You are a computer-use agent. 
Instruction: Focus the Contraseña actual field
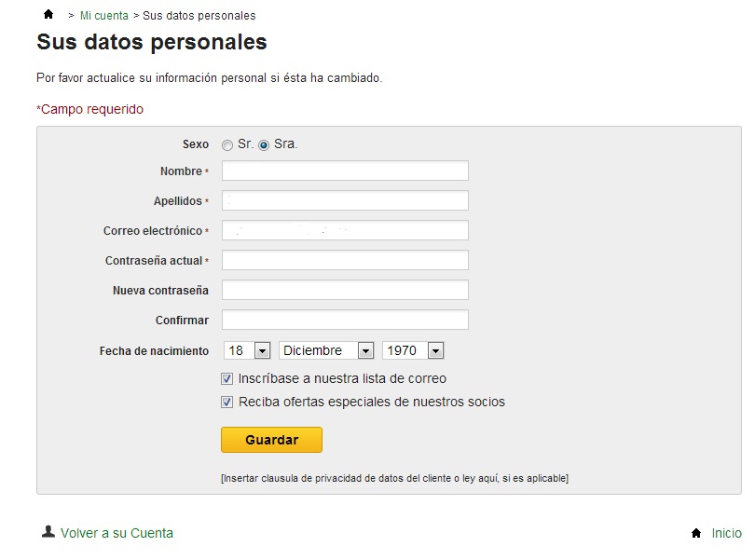pyautogui.click(x=345, y=260)
